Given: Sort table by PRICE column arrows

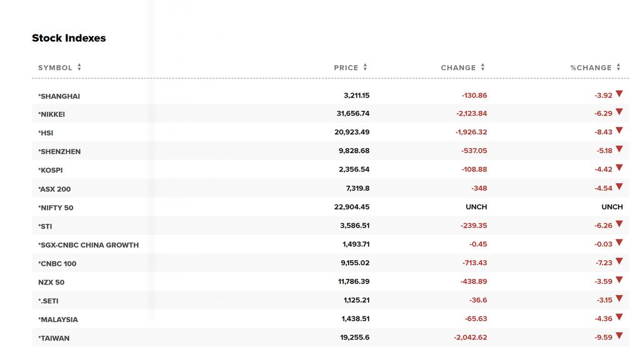Looking at the screenshot, I should pos(365,68).
